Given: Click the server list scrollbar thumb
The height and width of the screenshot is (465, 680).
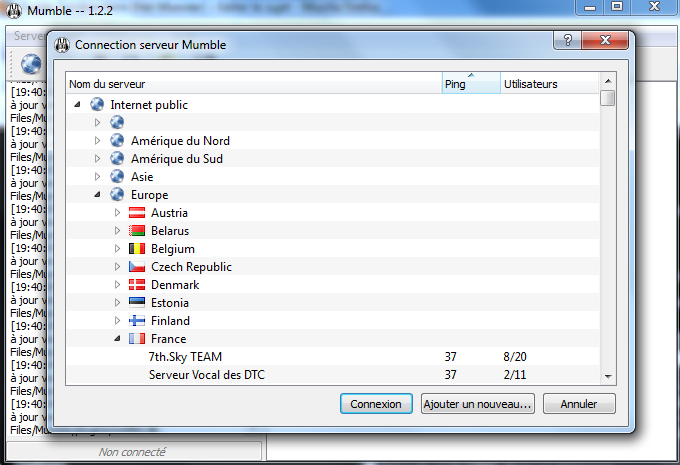Looking at the screenshot, I should 608,98.
